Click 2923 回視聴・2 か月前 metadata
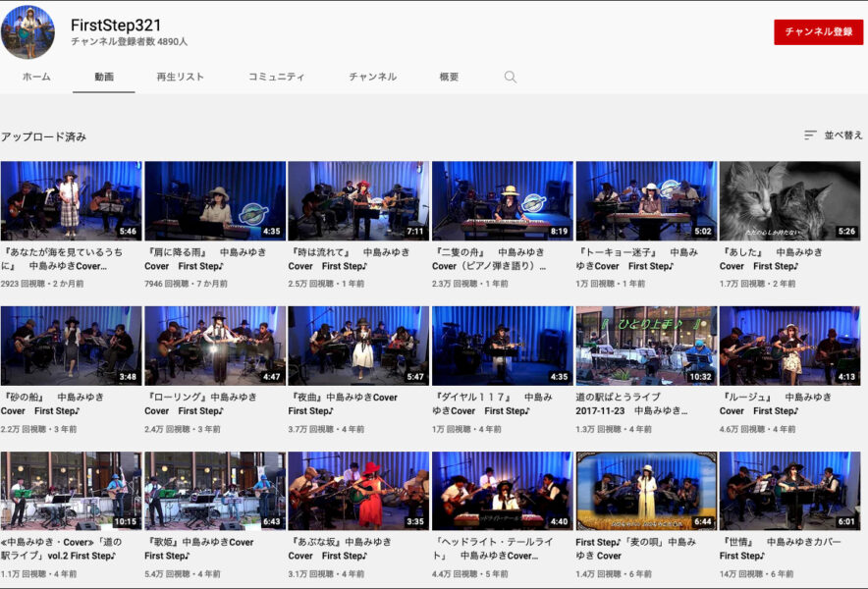This screenshot has height=589, width=868. click(42, 284)
